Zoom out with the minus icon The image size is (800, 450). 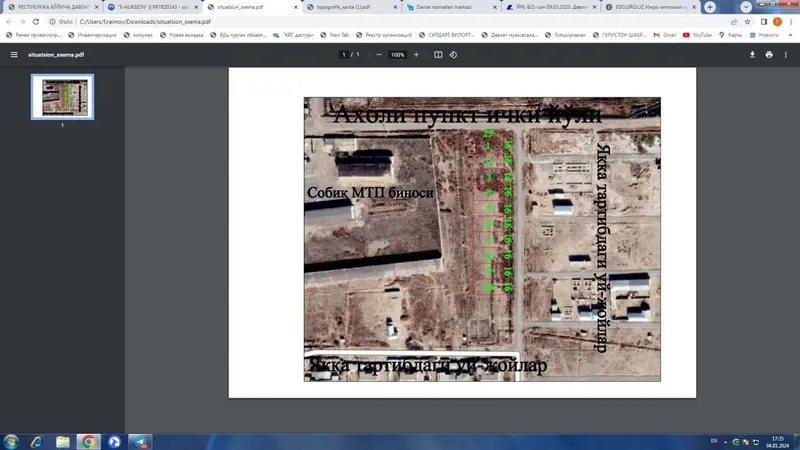[379, 55]
